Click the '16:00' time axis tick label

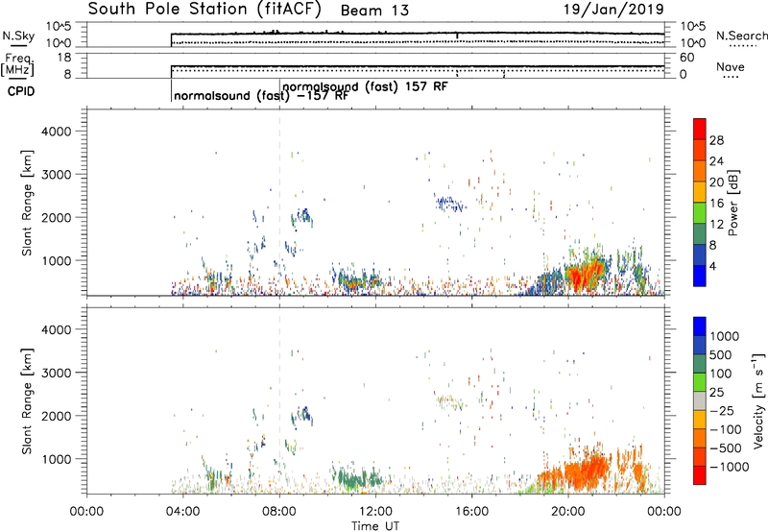click(471, 512)
